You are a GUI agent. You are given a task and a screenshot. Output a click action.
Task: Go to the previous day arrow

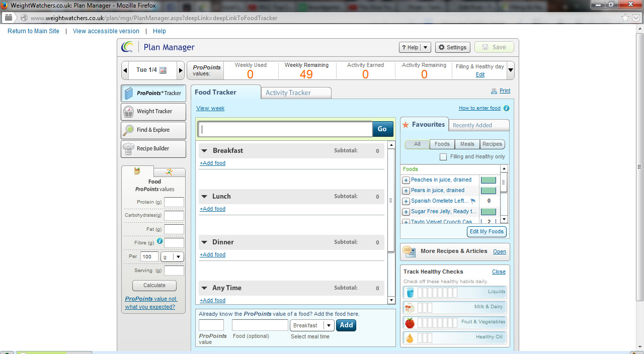coord(125,70)
